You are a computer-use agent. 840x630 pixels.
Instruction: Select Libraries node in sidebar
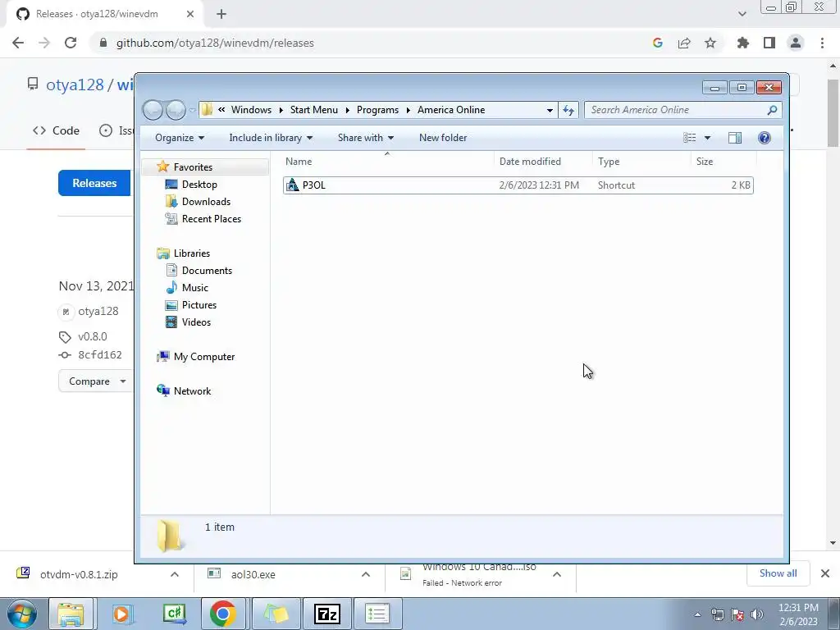click(x=192, y=253)
